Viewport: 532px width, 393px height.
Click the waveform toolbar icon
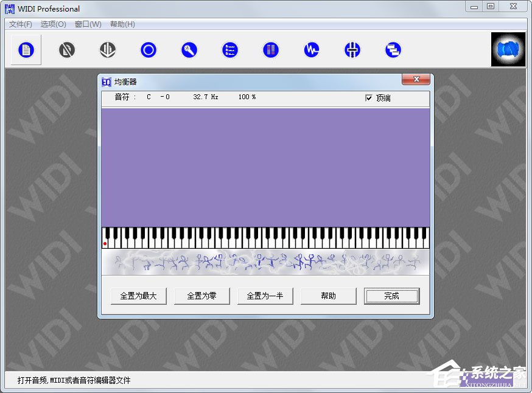[312, 50]
